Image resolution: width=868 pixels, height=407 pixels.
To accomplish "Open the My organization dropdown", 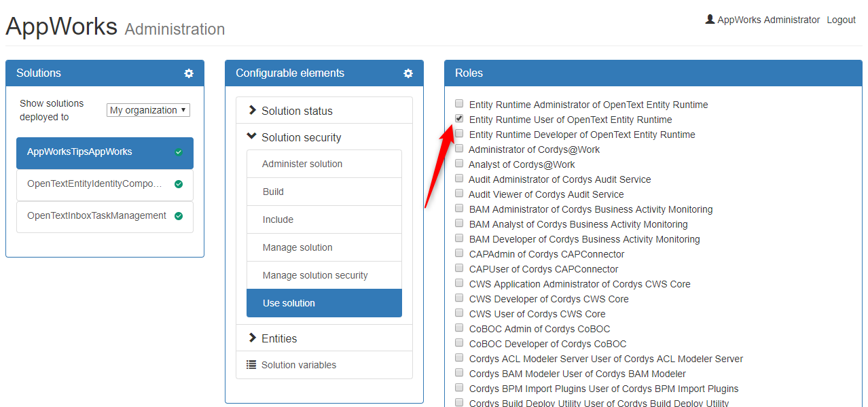I will 148,110.
